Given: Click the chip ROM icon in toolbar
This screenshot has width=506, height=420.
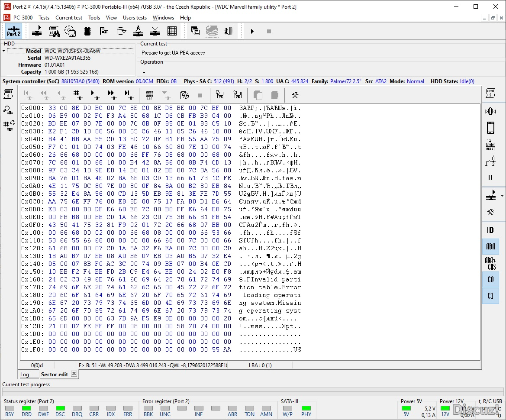Looking at the screenshot, I should click(87, 31).
